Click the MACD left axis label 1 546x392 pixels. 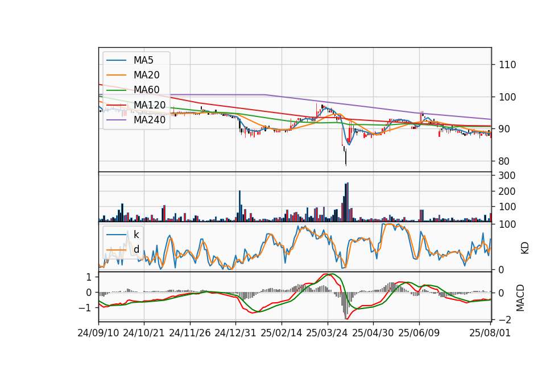click(x=89, y=277)
